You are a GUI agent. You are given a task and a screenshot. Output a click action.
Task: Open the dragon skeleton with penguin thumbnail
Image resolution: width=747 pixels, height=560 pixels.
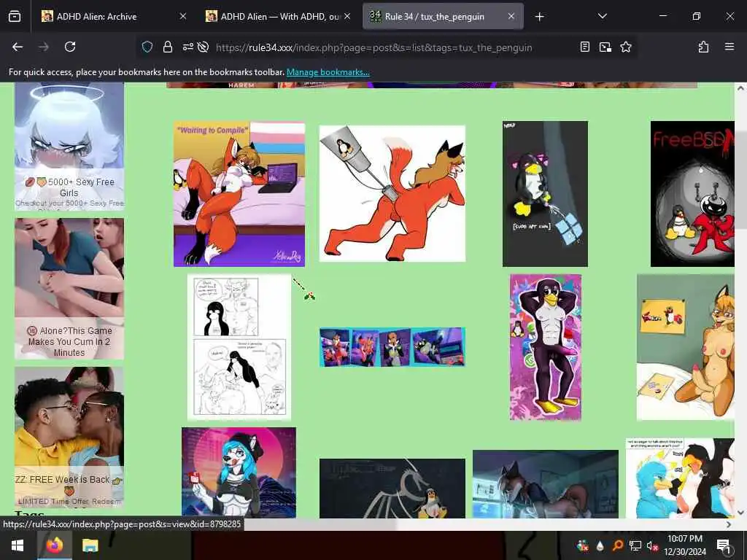392,488
